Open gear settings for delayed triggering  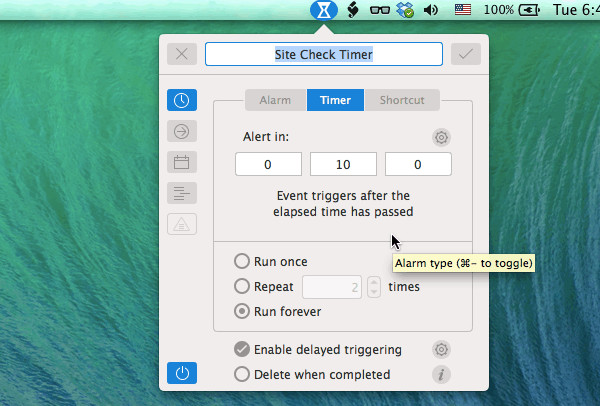tap(441, 349)
